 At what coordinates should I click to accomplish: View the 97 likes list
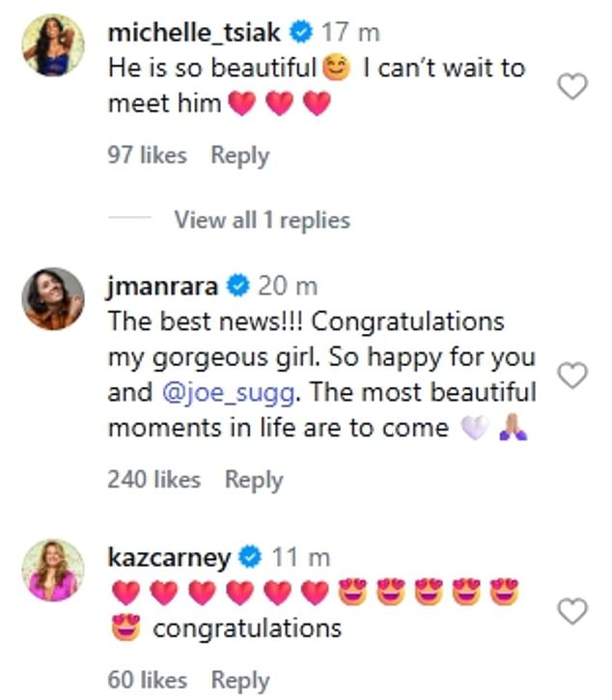(x=147, y=155)
